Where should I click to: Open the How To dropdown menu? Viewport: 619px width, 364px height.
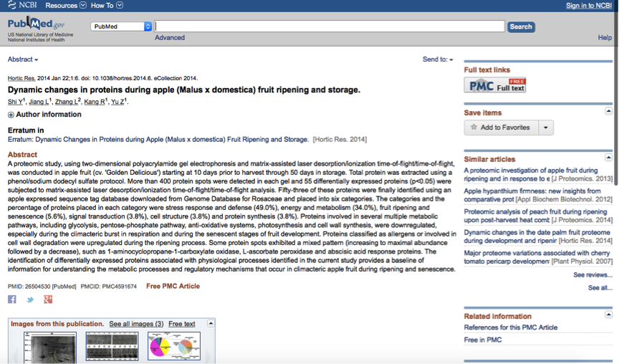click(x=107, y=5)
